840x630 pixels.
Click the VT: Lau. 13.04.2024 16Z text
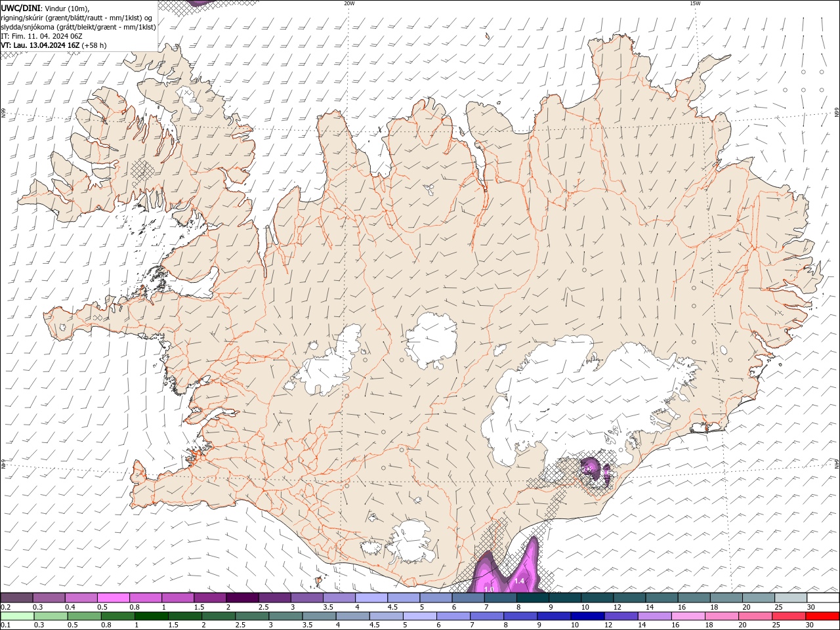pos(40,45)
